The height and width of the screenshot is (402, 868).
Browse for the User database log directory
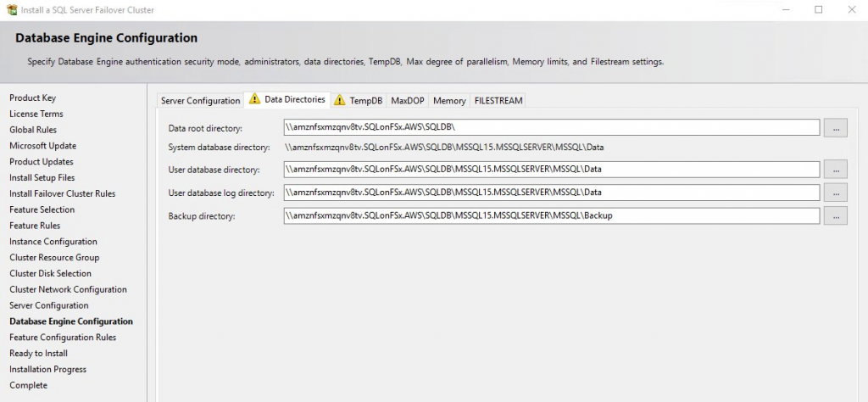click(835, 193)
